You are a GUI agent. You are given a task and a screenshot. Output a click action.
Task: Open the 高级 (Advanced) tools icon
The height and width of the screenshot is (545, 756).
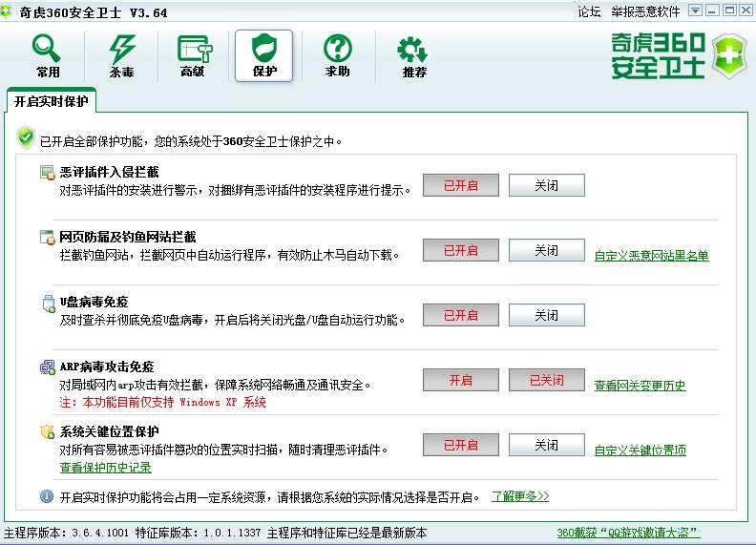(x=194, y=56)
